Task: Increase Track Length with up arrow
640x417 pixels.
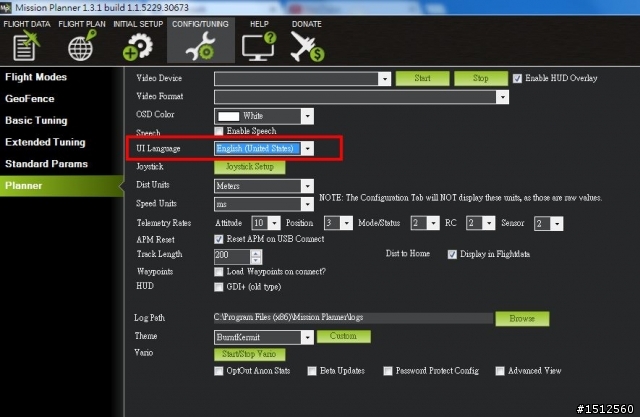Action: pos(256,253)
